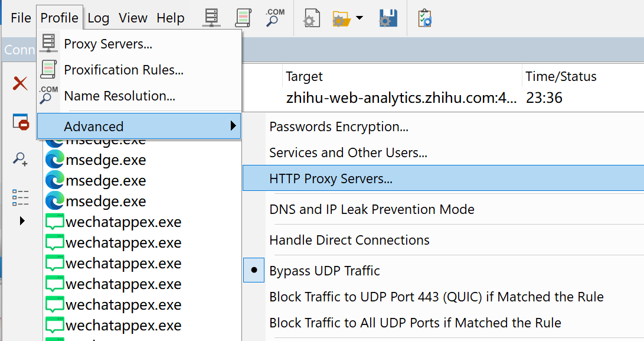Save the profile with the floppy disk icon
The image size is (644, 341).
point(388,18)
